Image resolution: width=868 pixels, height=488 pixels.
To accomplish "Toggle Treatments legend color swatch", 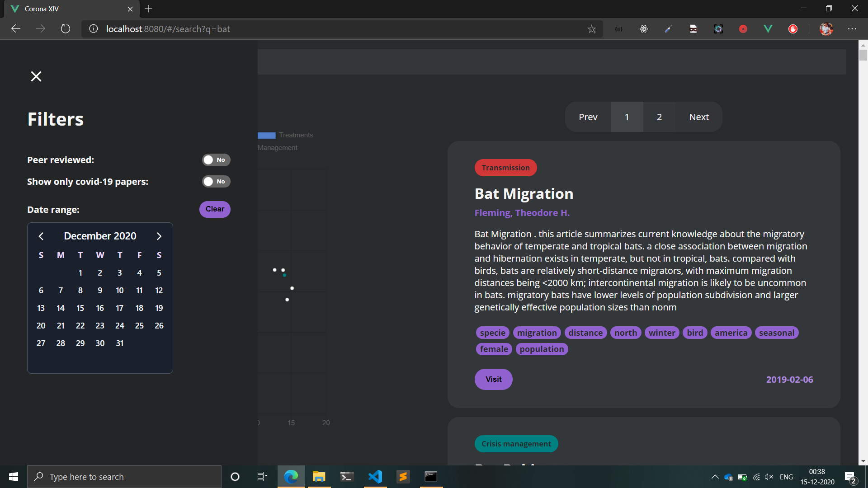I will click(267, 136).
